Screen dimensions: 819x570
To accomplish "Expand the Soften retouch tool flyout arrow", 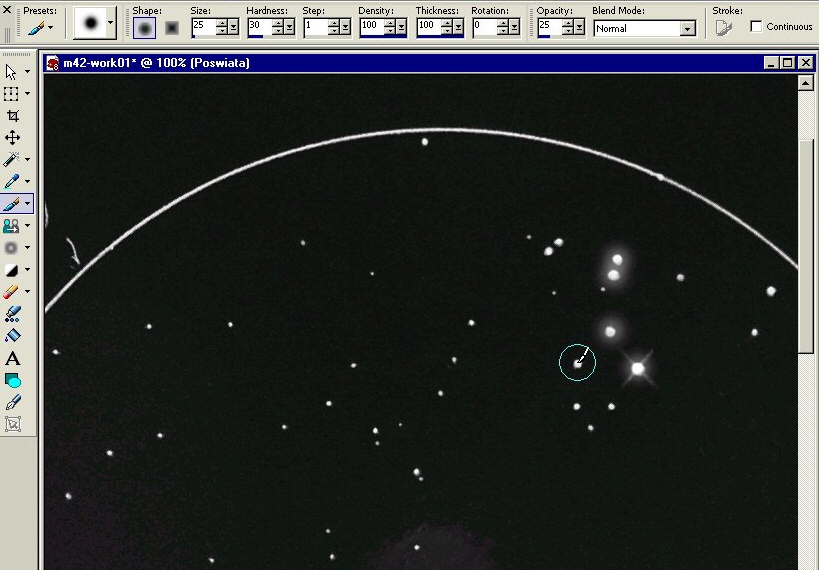I will point(27,248).
